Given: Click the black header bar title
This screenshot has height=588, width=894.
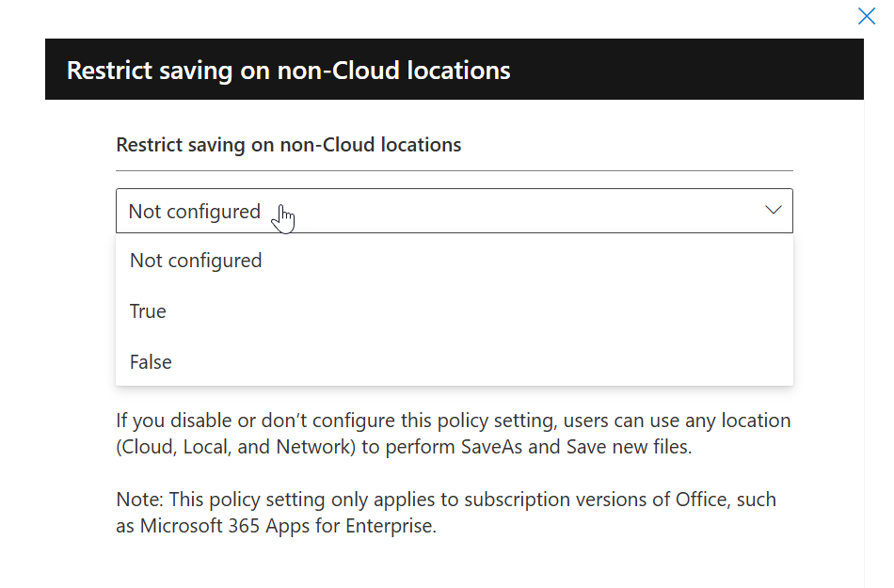Looking at the screenshot, I should 288,70.
